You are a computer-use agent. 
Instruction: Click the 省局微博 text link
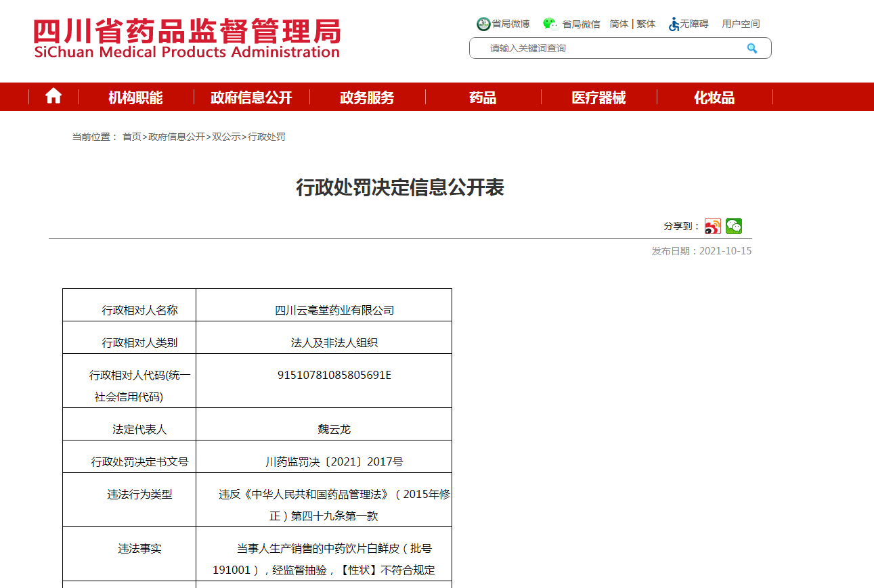tap(510, 24)
